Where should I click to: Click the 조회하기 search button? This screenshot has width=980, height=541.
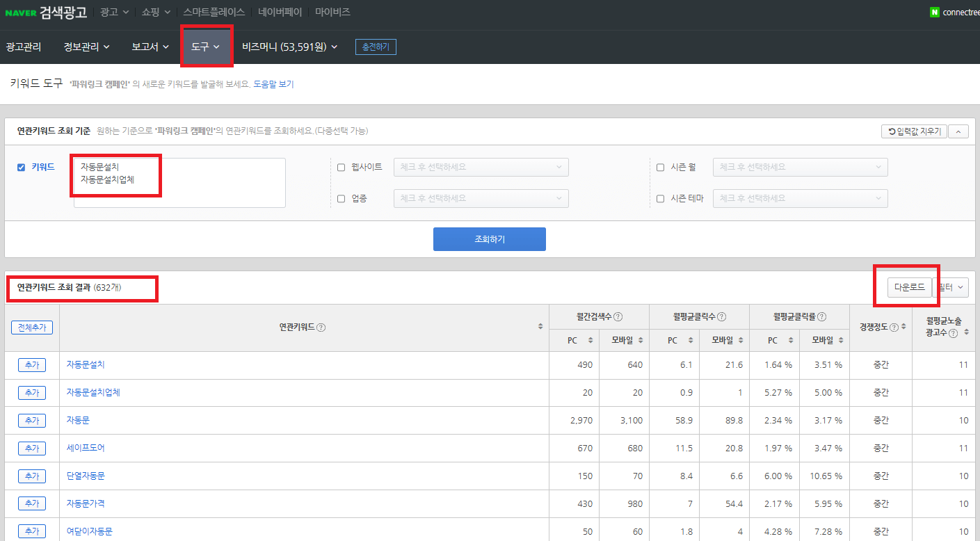(490, 239)
